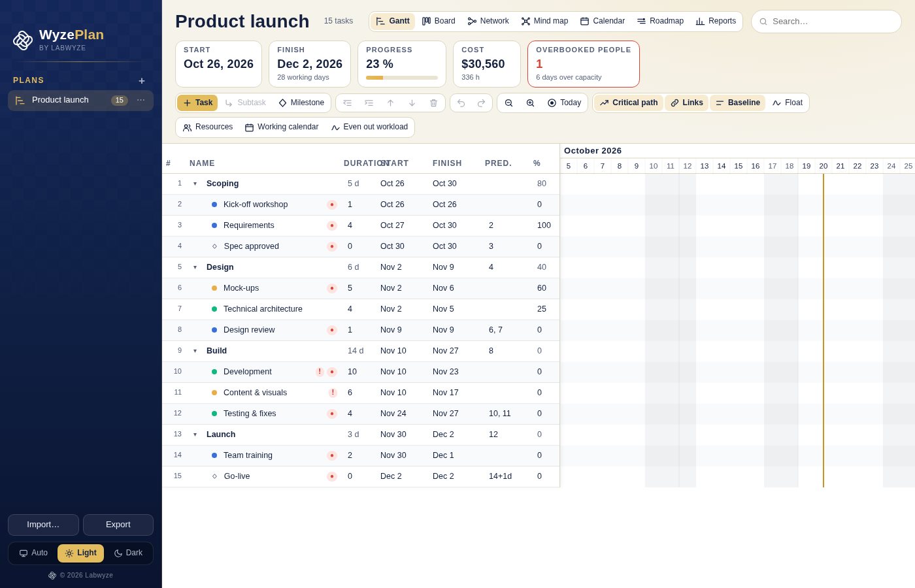915x588 pixels.
Task: Add a new Task
Action: (197, 103)
